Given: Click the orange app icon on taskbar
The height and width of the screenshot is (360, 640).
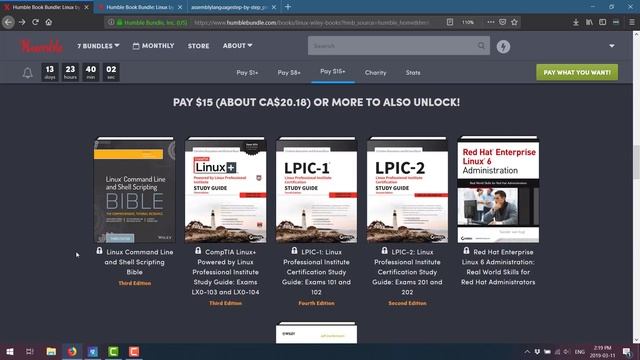Looking at the screenshot, I should (x=134, y=351).
